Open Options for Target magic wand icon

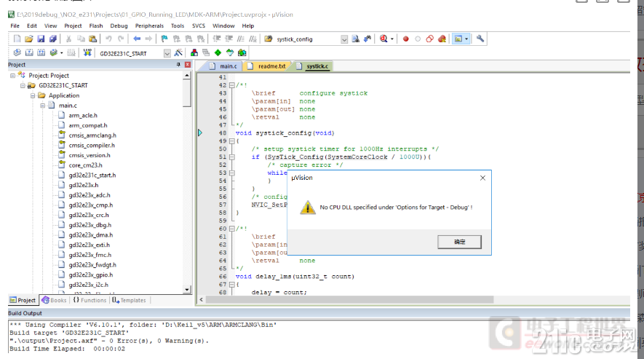(x=178, y=52)
